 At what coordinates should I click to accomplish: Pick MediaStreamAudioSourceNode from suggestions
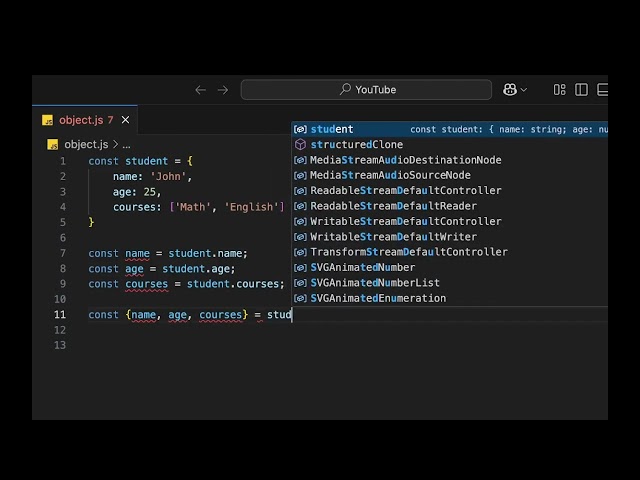pyautogui.click(x=450, y=175)
